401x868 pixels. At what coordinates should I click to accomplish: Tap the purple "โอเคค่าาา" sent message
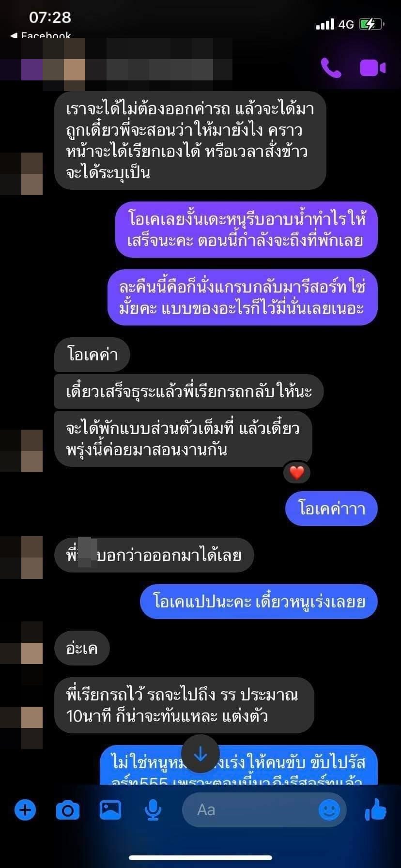click(331, 509)
